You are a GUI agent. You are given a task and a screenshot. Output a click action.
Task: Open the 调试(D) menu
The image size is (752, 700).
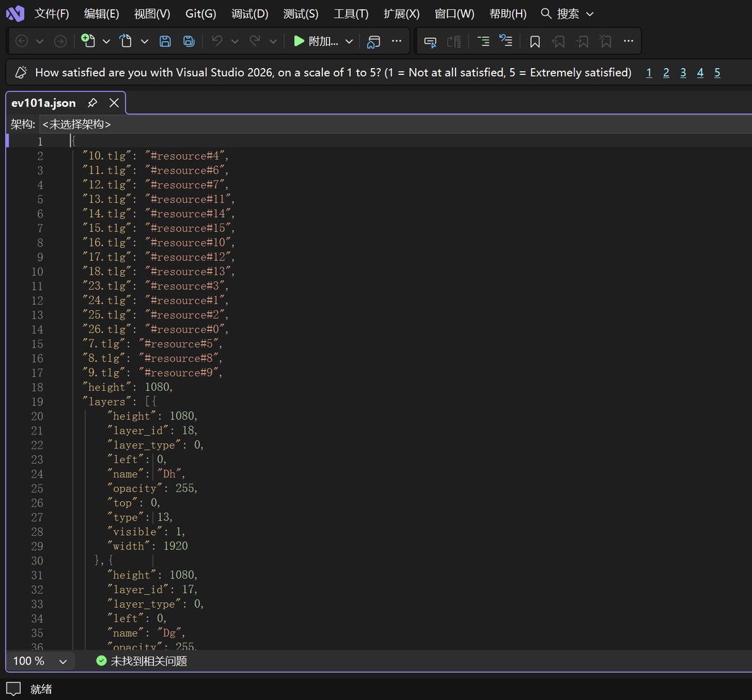pyautogui.click(x=250, y=14)
